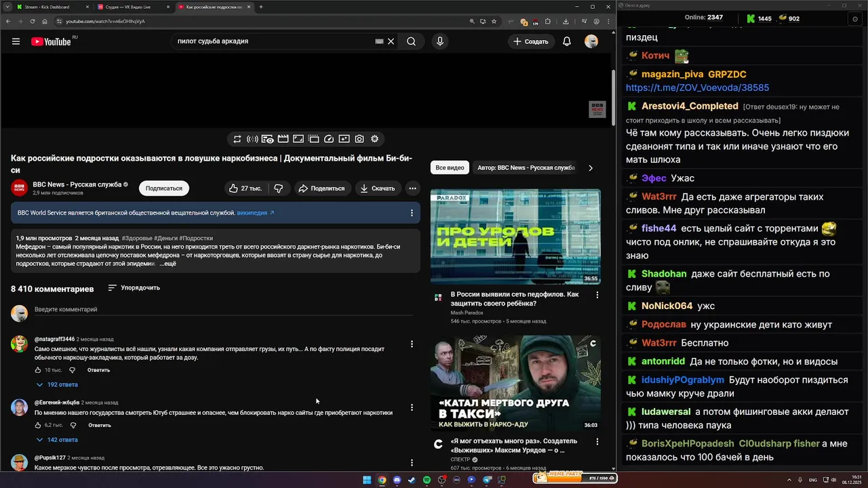This screenshot has width=868, height=488.
Task: Select the Все видео filter chip
Action: tap(450, 167)
